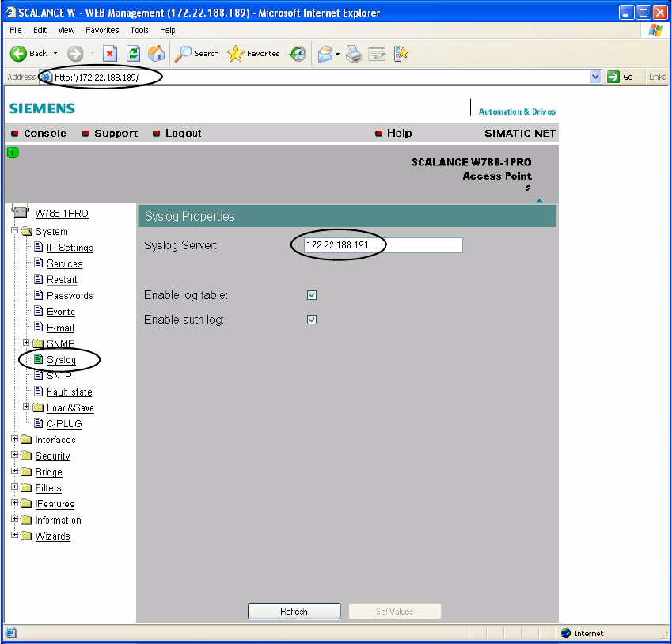672x644 pixels.
Task: Click the IE Stop loading icon
Action: click(110, 54)
